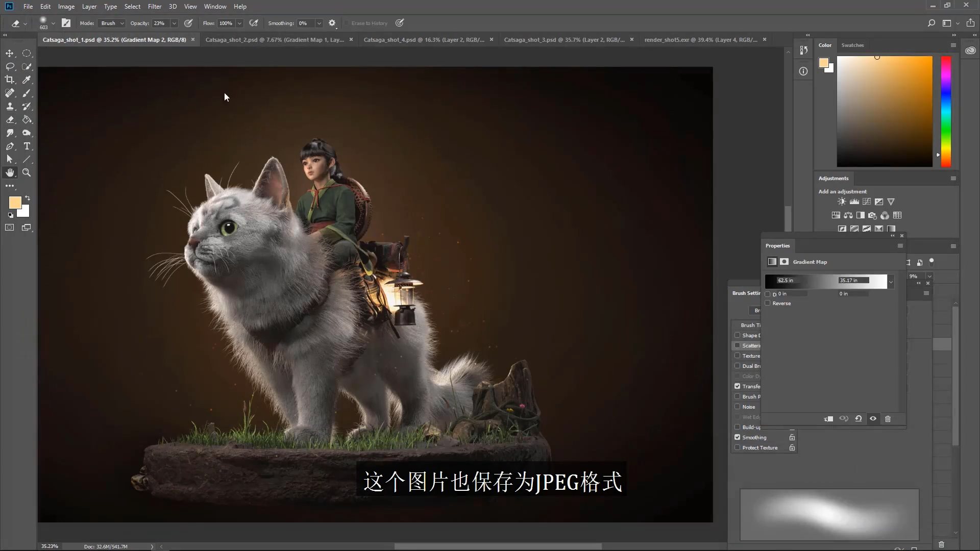Screen dimensions: 980x551
Task: Select the Quick Selection tool
Action: 27,66
